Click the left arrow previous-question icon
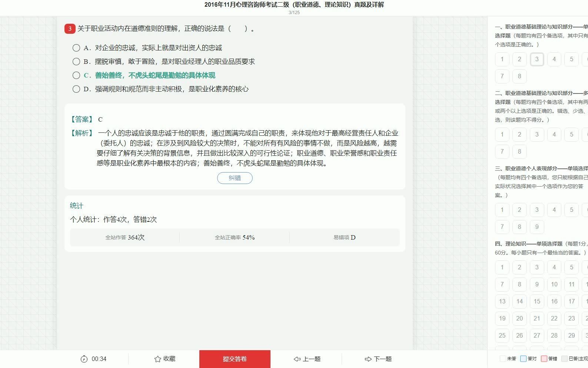This screenshot has width=588, height=368. tap(297, 359)
